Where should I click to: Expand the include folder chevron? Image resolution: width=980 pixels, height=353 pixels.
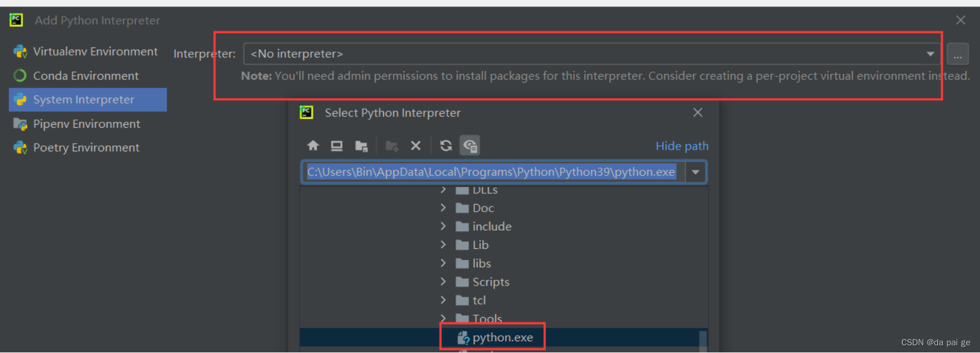pos(443,226)
